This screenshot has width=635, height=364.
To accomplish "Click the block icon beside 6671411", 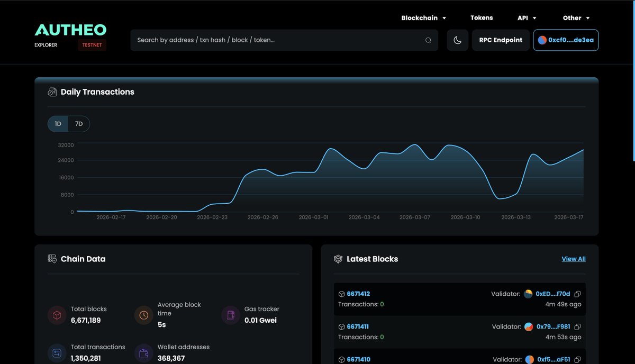I will click(x=342, y=327).
